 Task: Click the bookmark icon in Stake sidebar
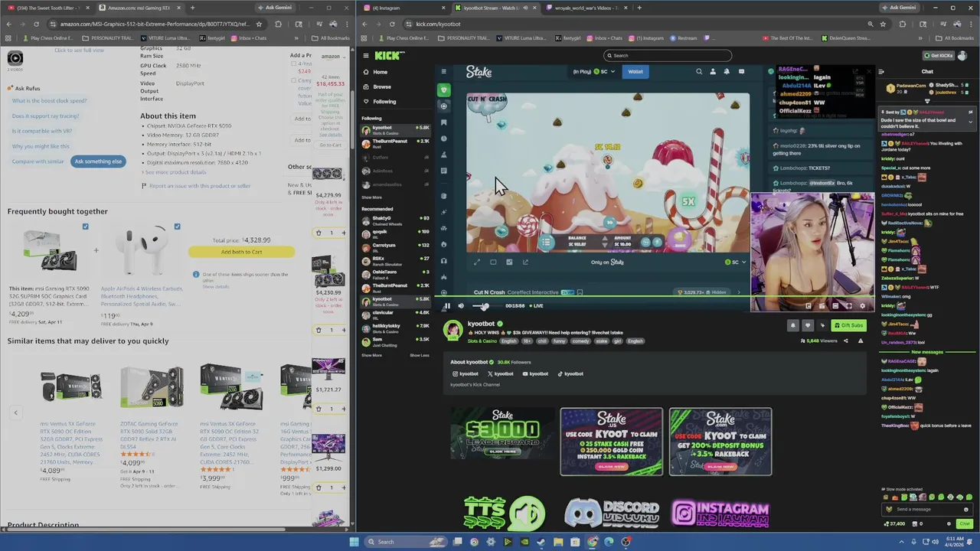click(443, 122)
